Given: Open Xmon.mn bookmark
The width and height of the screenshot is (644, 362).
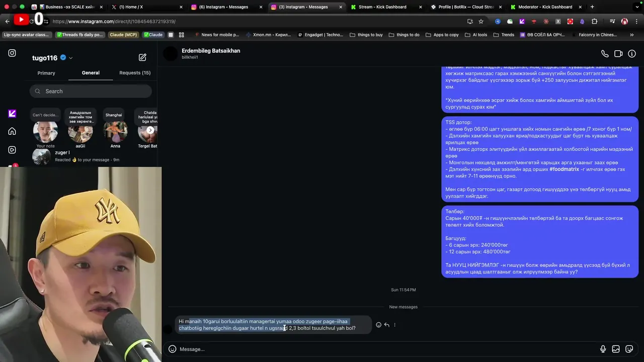Looking at the screenshot, I should coord(268,35).
